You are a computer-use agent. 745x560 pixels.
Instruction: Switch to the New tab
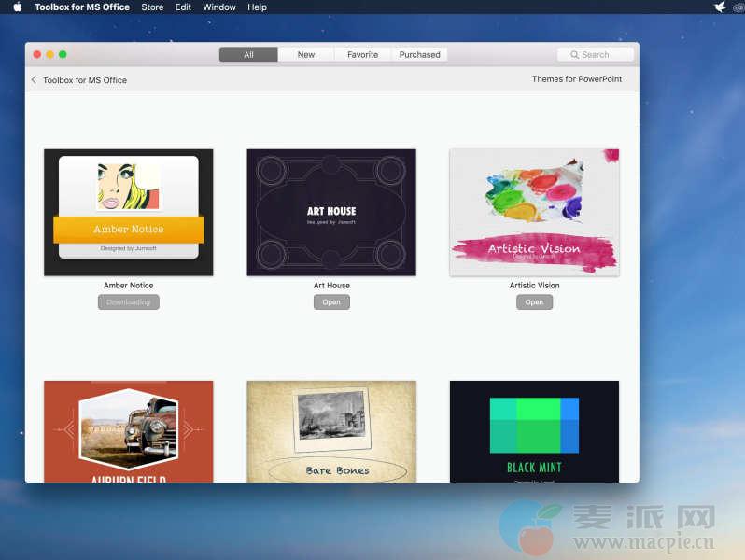coord(306,55)
